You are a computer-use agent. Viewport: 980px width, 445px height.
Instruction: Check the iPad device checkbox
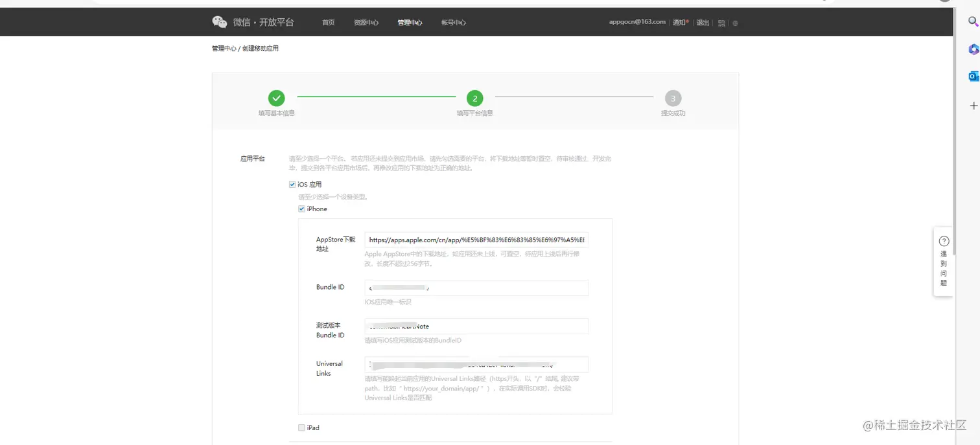tap(301, 428)
